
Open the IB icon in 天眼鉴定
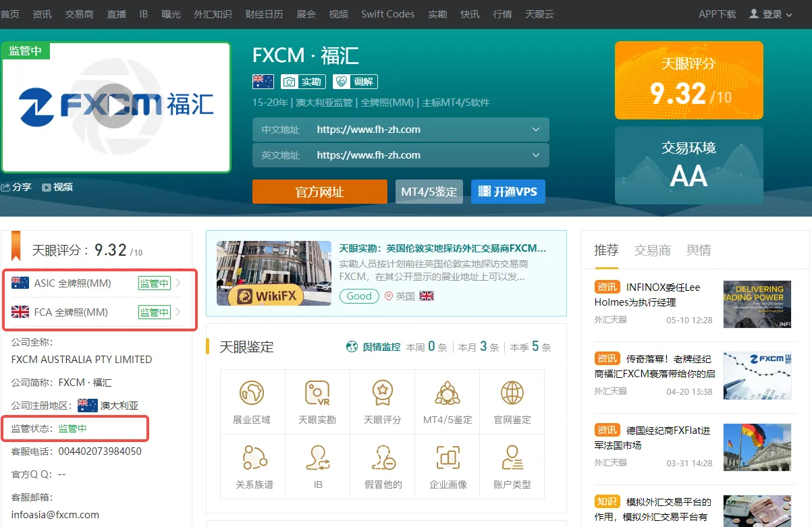point(317,457)
